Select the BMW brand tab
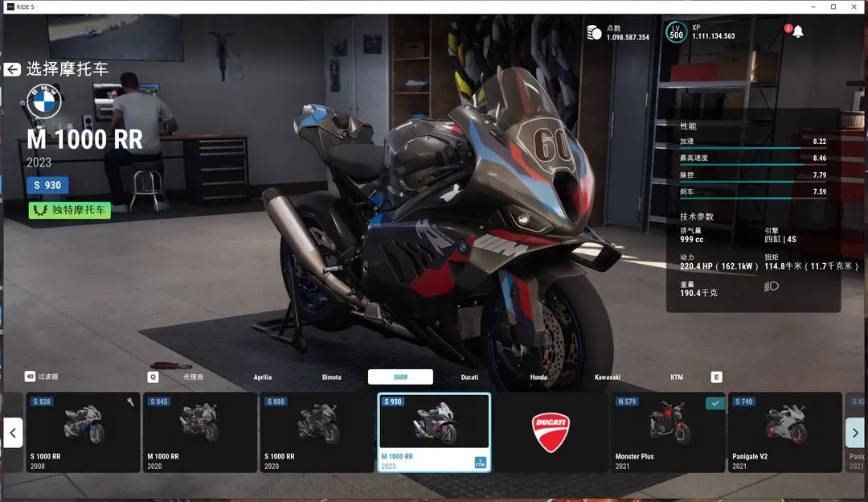Image resolution: width=868 pixels, height=502 pixels. (401, 376)
